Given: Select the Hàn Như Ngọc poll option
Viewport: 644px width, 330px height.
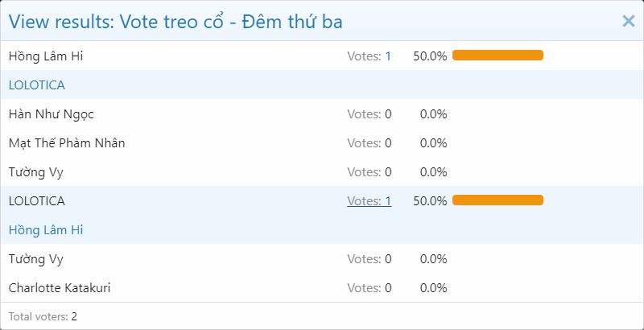Looking at the screenshot, I should pyautogui.click(x=57, y=114).
